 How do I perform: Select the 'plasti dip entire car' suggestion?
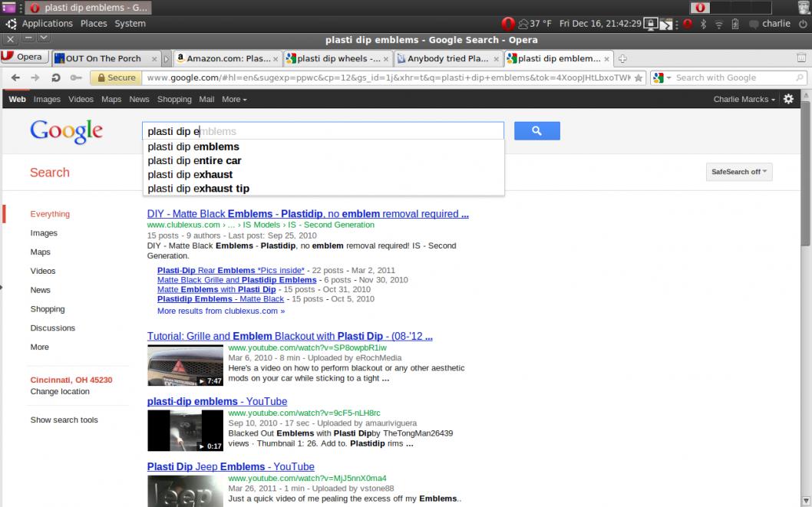pyautogui.click(x=194, y=160)
